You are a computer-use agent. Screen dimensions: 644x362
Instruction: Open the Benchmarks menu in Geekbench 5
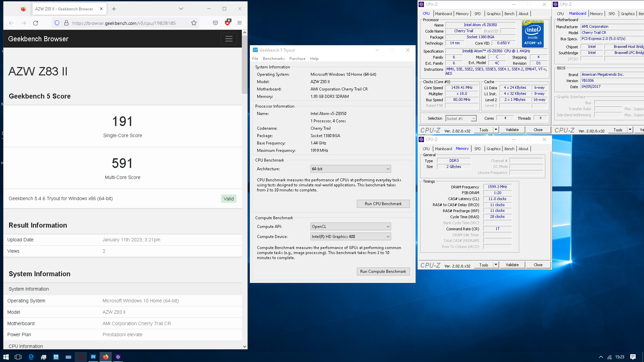click(x=274, y=59)
